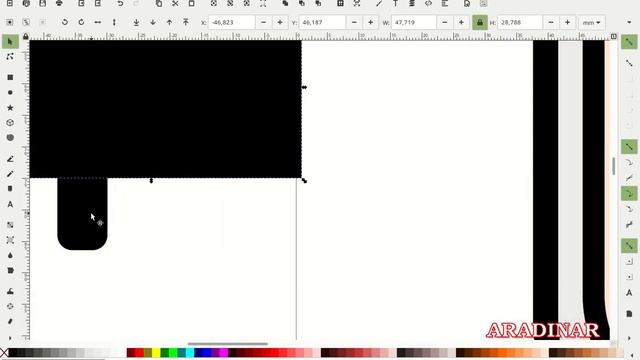Decrease the W width value

[445, 22]
